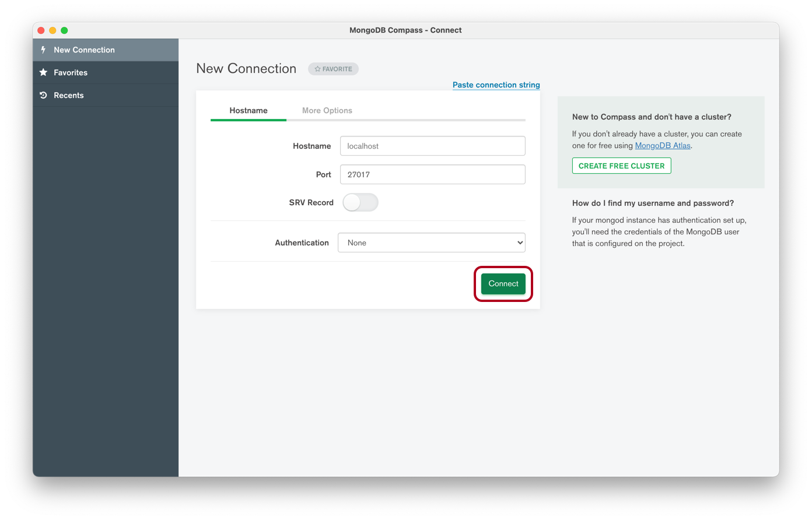Image resolution: width=812 pixels, height=520 pixels.
Task: Minimize the window with yellow button
Action: click(x=52, y=30)
